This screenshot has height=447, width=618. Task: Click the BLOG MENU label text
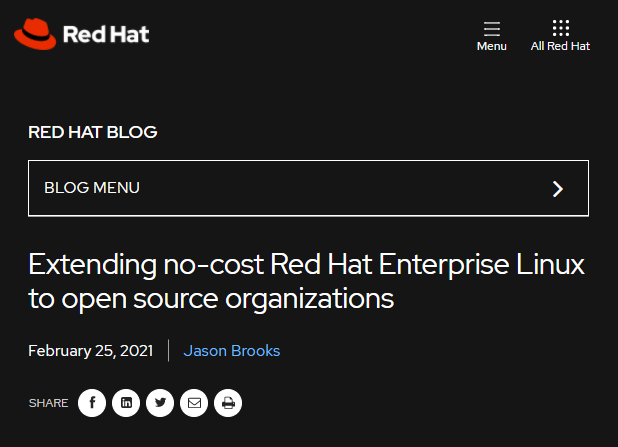point(92,188)
